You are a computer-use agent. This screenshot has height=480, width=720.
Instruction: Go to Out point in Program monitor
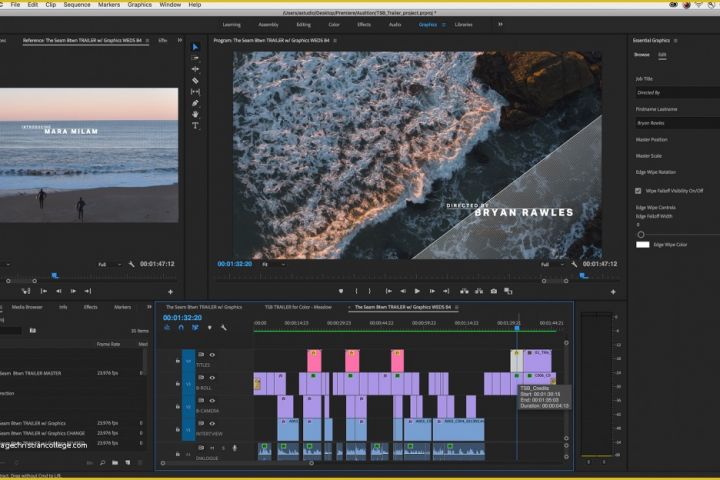(446, 291)
